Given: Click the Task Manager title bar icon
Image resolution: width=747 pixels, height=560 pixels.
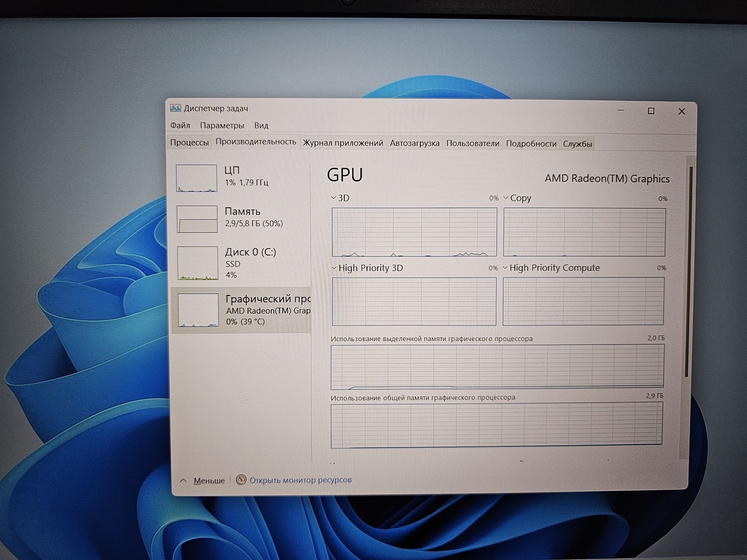Looking at the screenshot, I should pyautogui.click(x=176, y=108).
